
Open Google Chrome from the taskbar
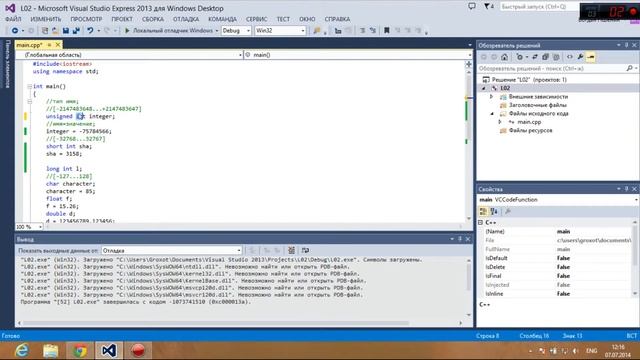tap(80, 351)
